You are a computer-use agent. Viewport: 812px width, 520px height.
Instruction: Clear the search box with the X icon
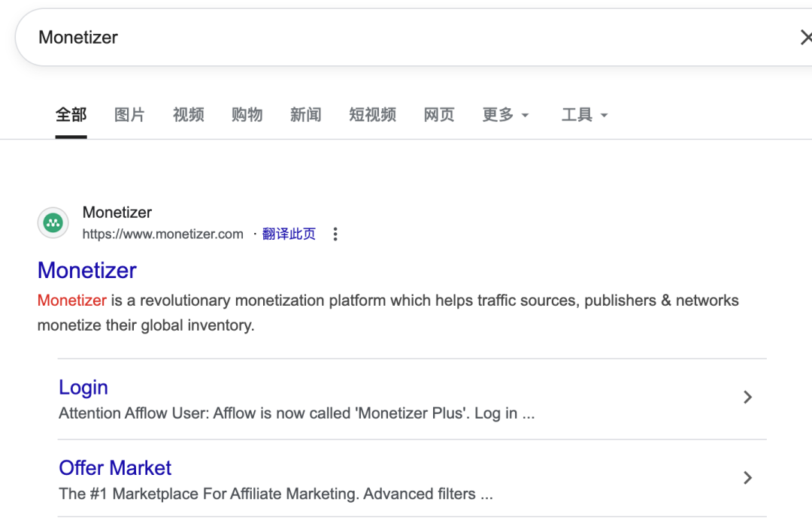tap(804, 38)
